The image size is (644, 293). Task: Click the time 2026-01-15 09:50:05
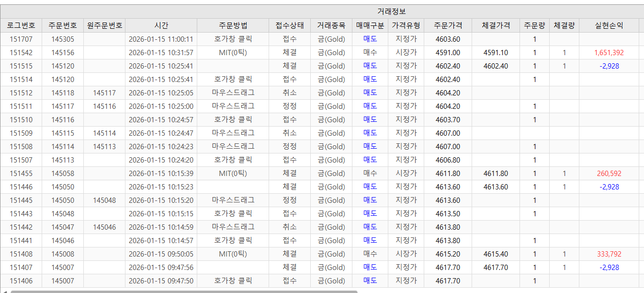(161, 254)
